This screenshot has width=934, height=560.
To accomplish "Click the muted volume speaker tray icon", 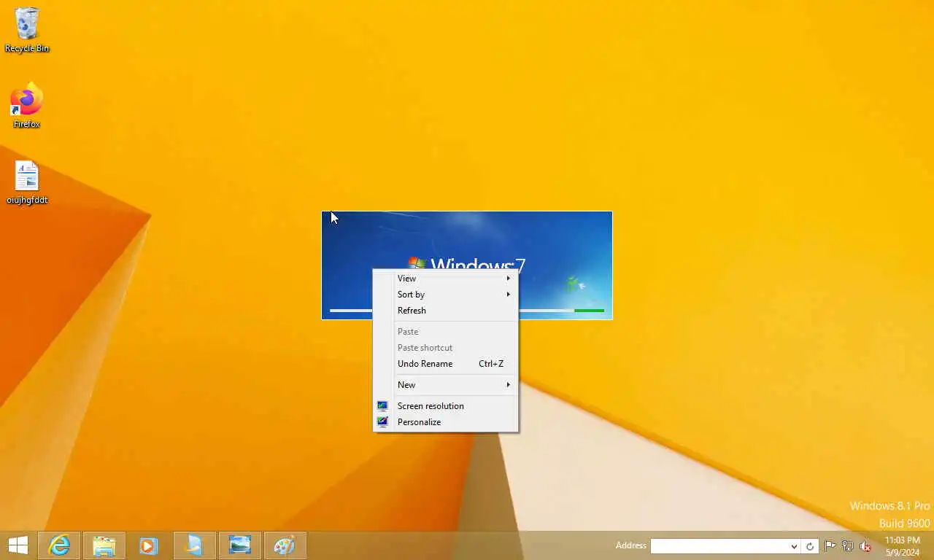I will click(865, 545).
